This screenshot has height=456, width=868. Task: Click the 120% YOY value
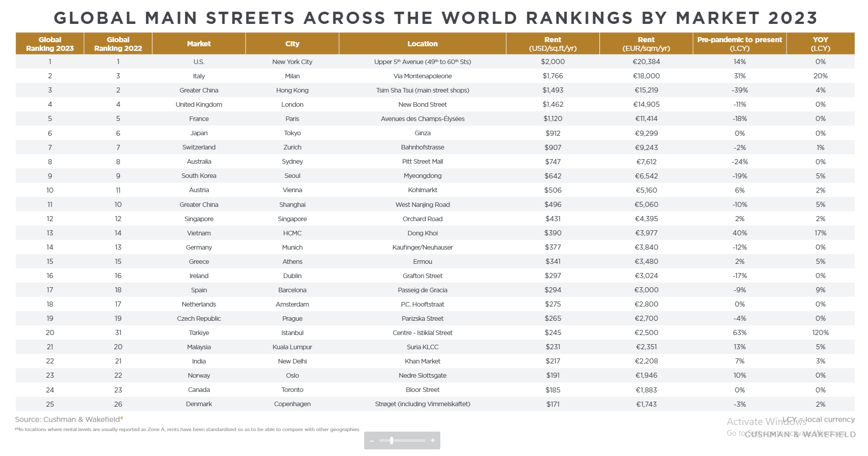820,333
